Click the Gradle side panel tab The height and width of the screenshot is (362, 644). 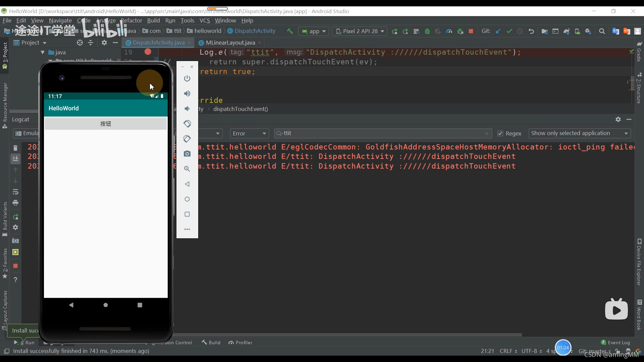click(639, 52)
